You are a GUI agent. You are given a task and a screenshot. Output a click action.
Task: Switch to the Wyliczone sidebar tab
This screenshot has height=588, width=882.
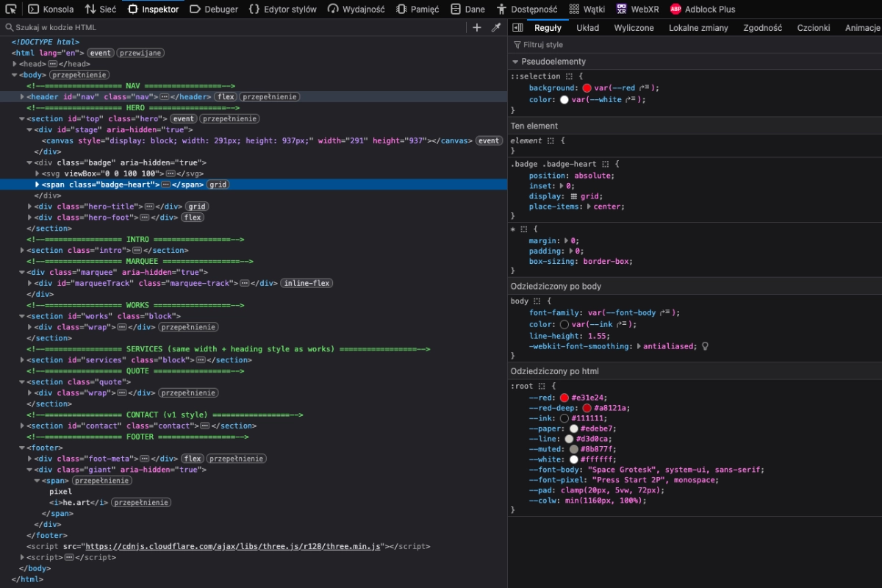[634, 27]
